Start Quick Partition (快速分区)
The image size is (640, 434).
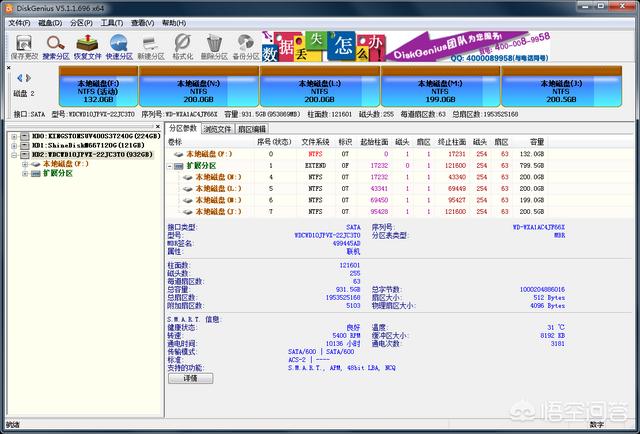[119, 47]
